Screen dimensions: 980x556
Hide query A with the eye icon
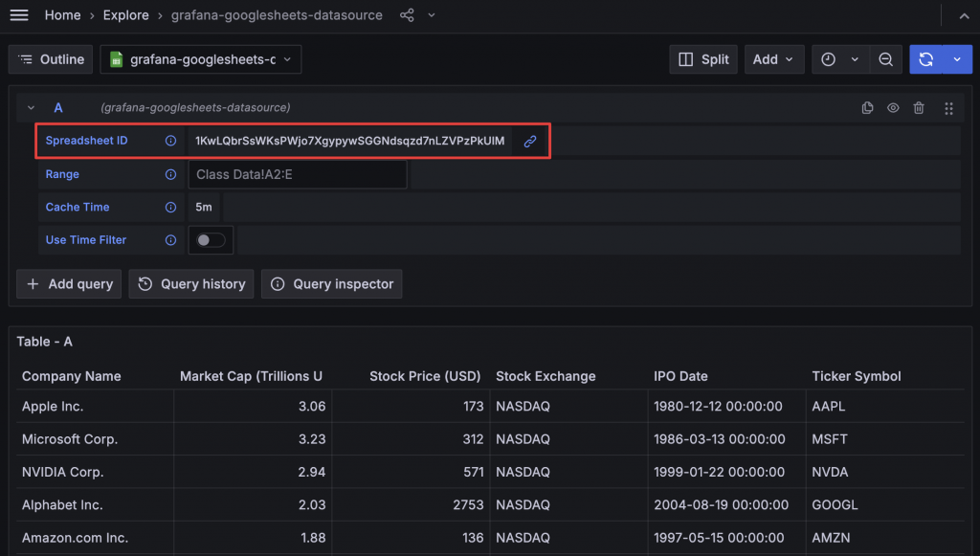tap(893, 108)
